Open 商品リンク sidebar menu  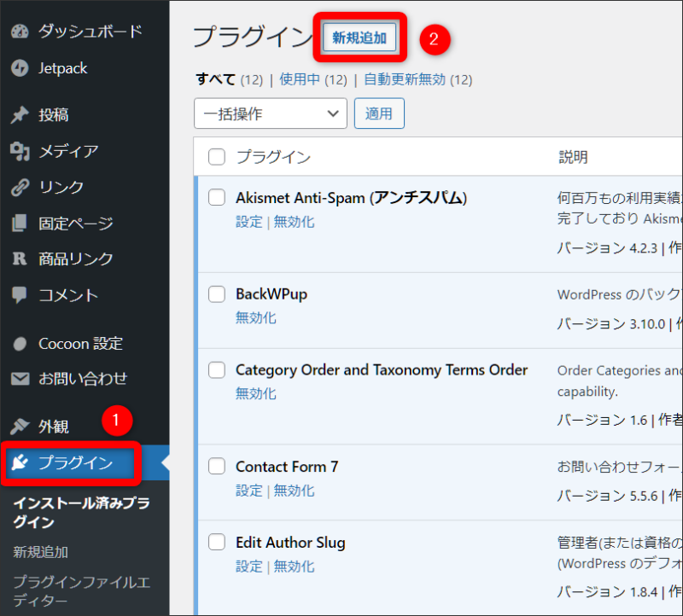pos(76,259)
